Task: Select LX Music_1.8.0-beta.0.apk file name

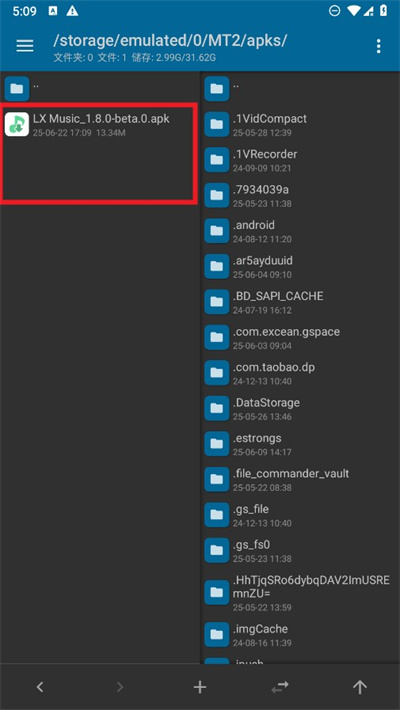Action: click(101, 119)
